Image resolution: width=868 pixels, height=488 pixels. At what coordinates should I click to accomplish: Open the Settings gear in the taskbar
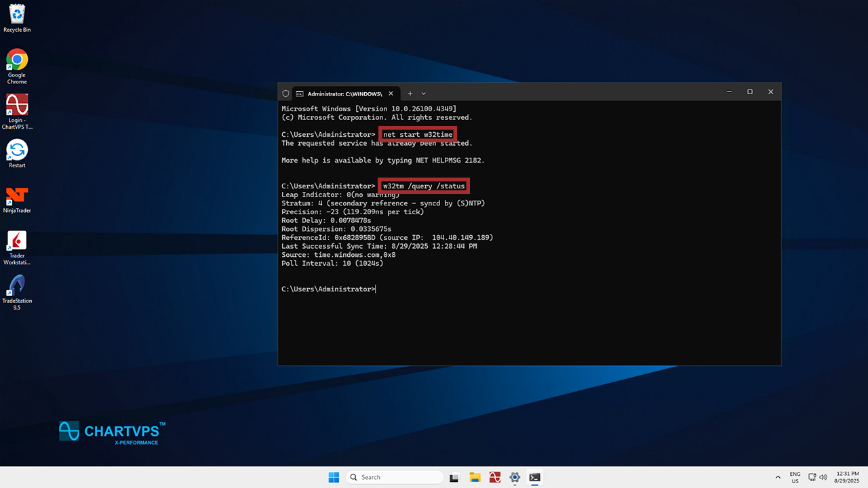tap(515, 477)
